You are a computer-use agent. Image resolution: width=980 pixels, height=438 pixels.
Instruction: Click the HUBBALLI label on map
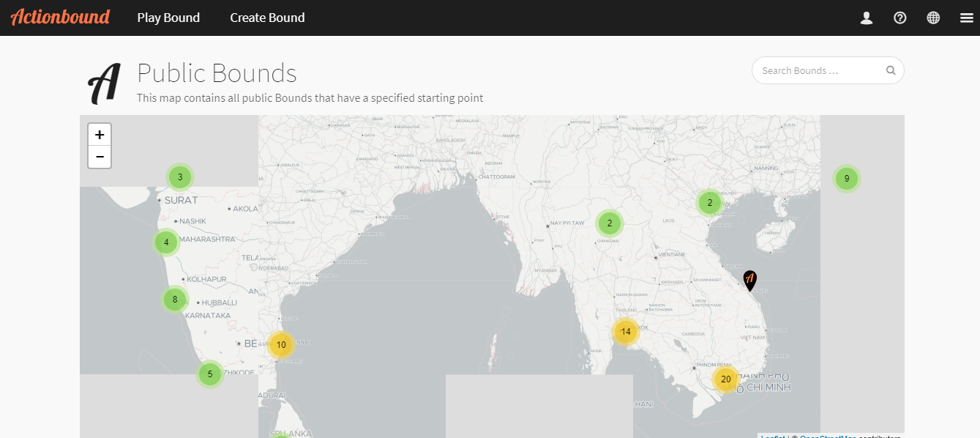click(x=220, y=302)
